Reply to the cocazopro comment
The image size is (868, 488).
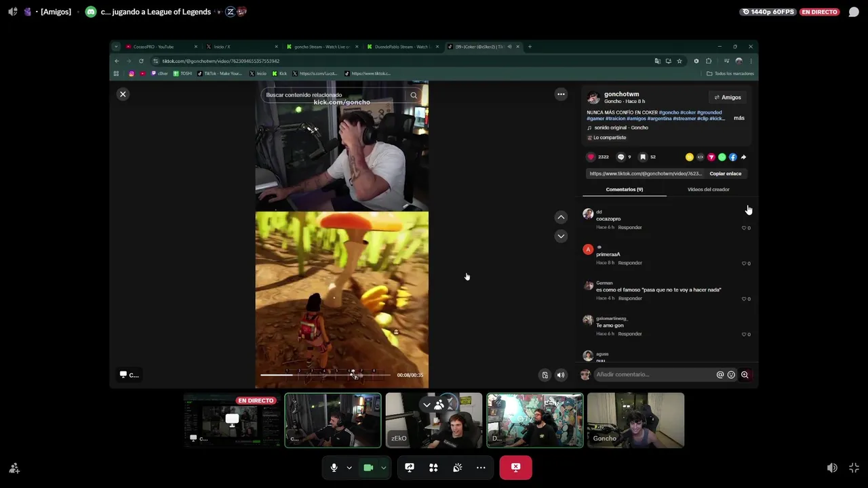click(630, 228)
